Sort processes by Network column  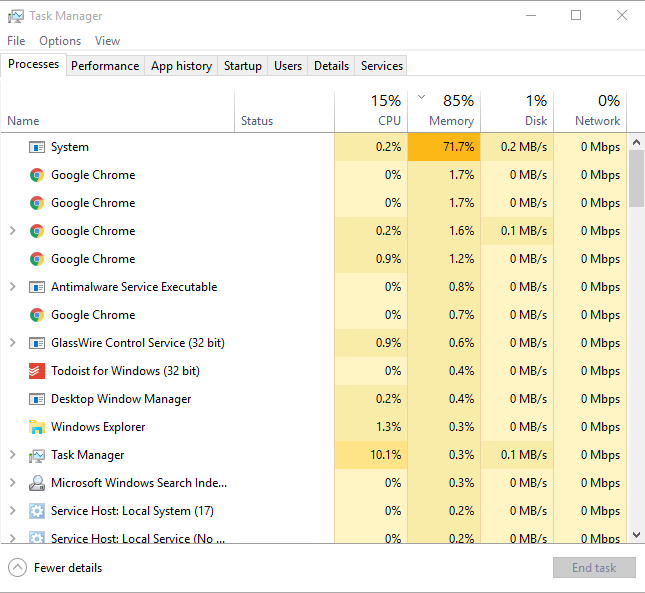[590, 111]
